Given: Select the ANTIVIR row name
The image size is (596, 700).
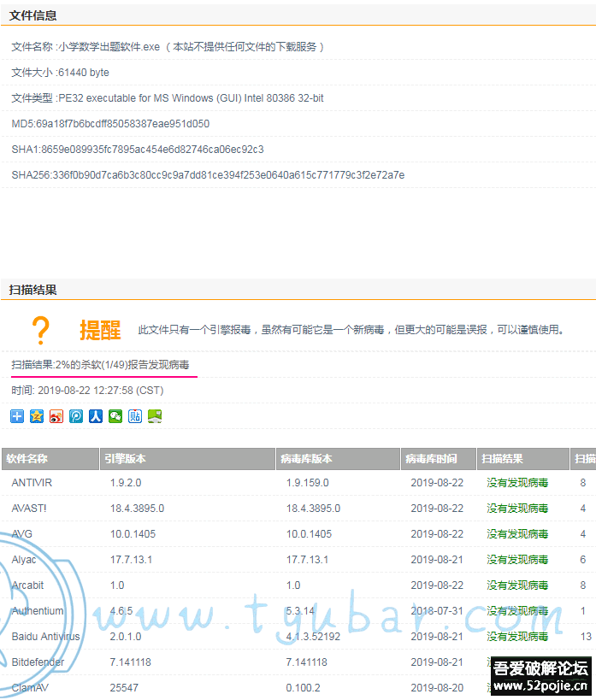Looking at the screenshot, I should 32,483.
